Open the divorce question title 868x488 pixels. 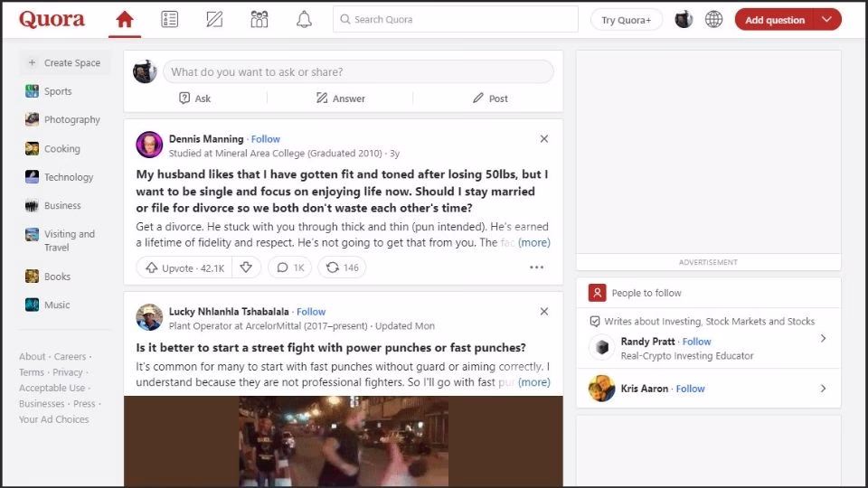click(342, 191)
